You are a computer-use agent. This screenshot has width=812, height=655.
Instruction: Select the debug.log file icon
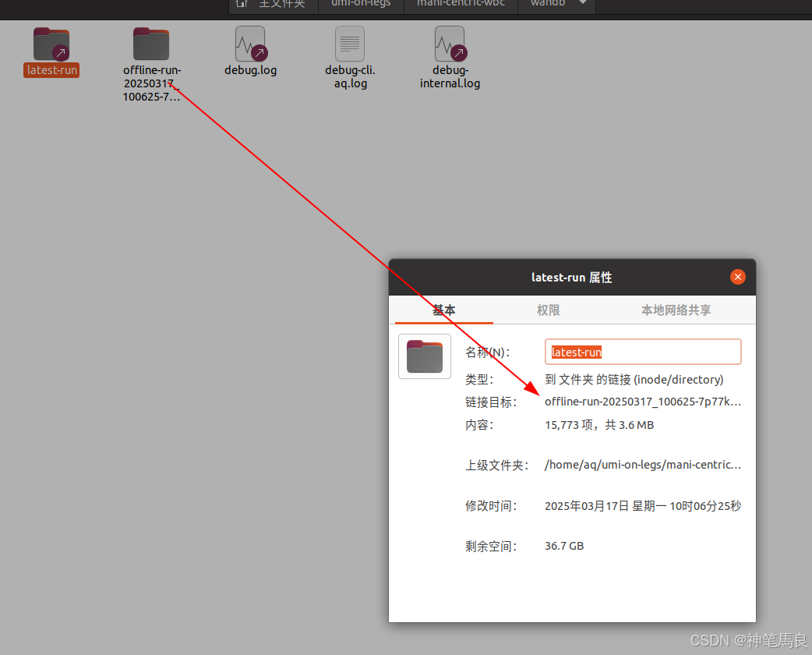pyautogui.click(x=250, y=44)
